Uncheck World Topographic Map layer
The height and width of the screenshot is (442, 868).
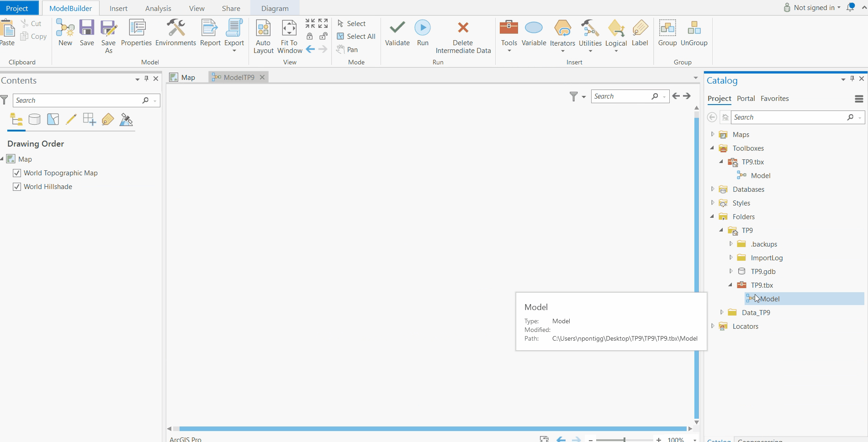(17, 173)
